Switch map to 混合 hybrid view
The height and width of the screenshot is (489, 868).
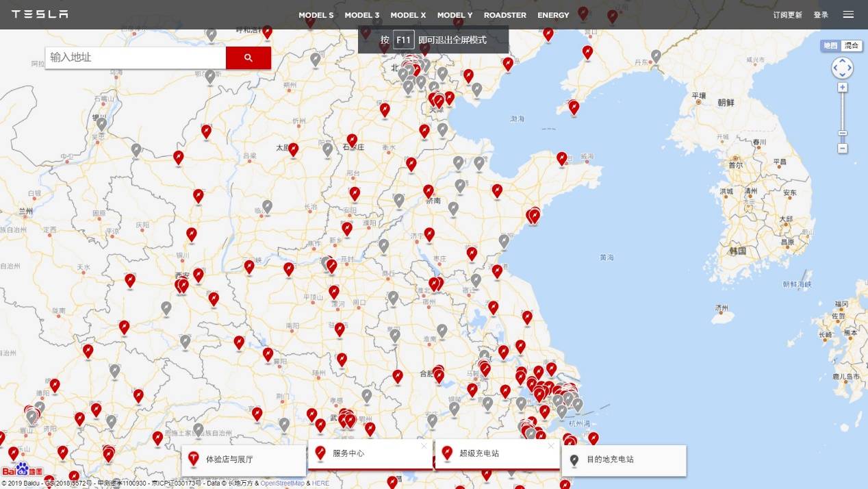[851, 46]
